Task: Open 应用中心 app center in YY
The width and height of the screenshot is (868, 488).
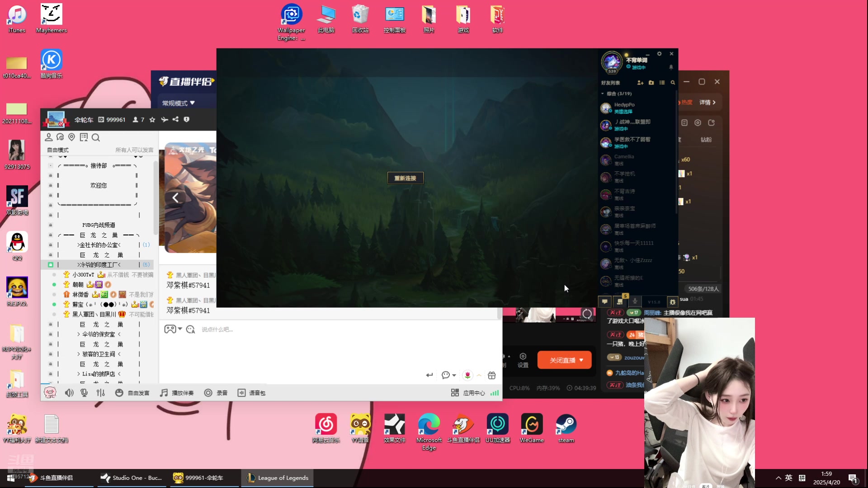Action: [x=468, y=393]
